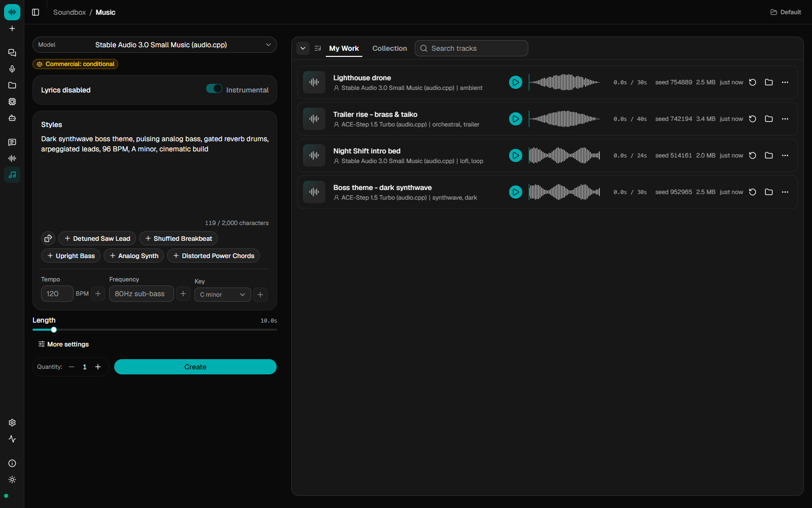Toggle the Instrumental switch off
The width and height of the screenshot is (812, 508).
point(214,89)
